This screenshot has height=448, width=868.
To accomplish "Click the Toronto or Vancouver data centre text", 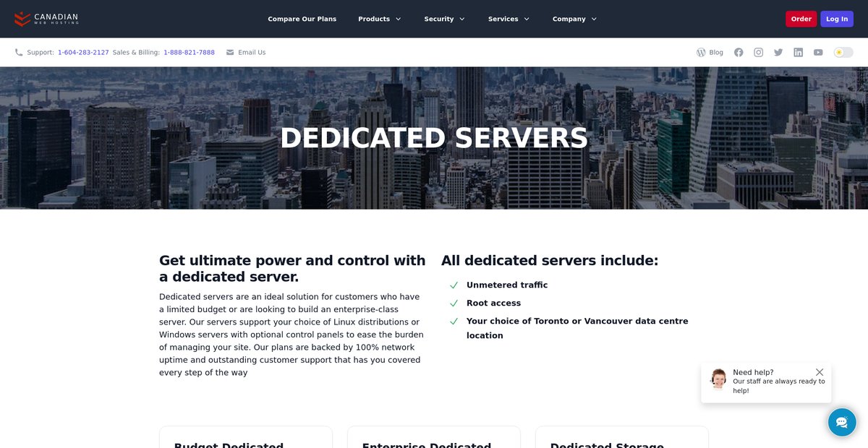I will (577, 328).
